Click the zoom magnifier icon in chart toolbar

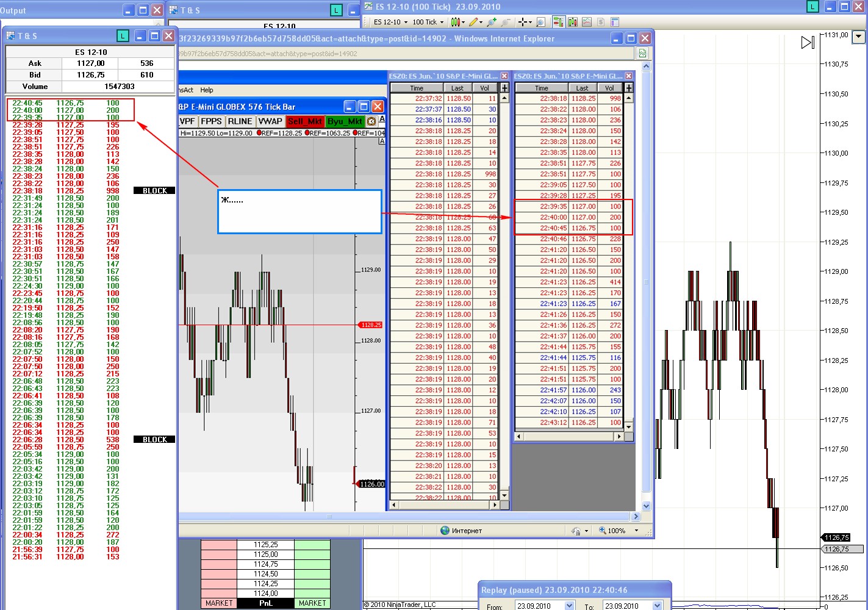[x=540, y=22]
